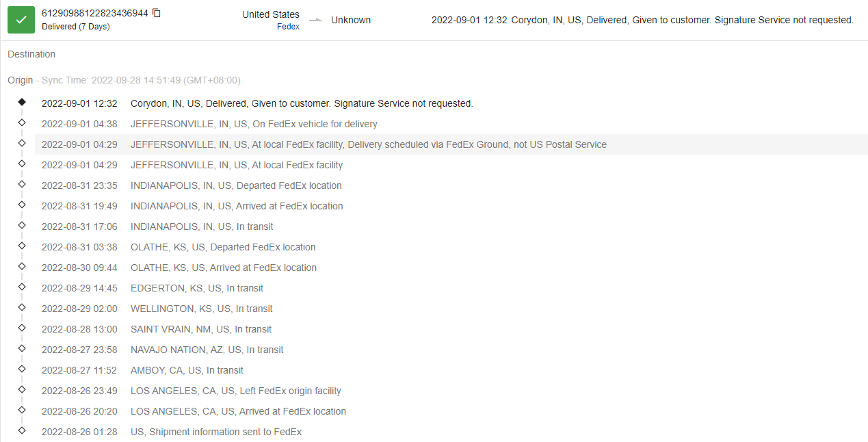Click the Unknown destination country label
Image resolution: width=868 pixels, height=442 pixels.
tap(351, 20)
